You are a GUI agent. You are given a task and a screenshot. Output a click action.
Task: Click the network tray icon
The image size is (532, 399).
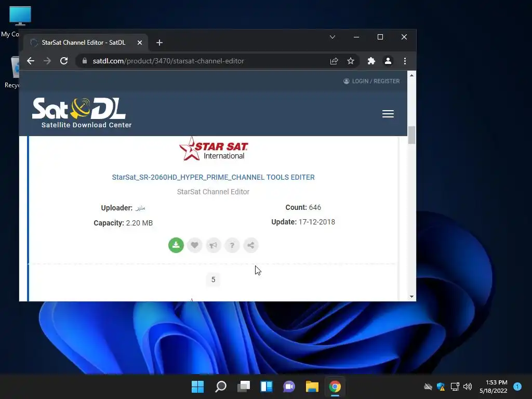click(x=455, y=387)
